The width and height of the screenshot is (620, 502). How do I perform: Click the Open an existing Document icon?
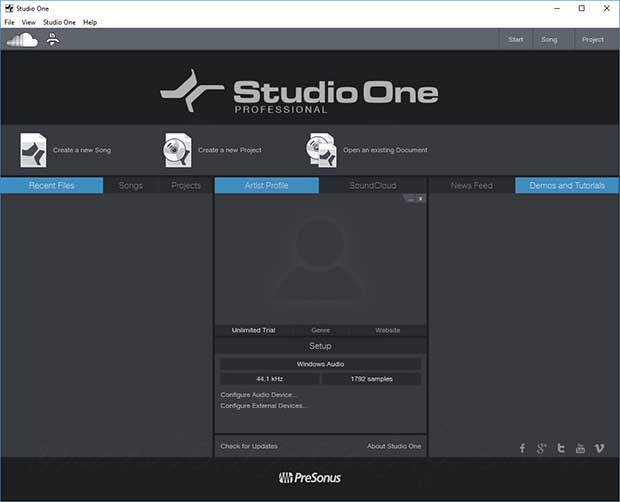pyautogui.click(x=321, y=150)
